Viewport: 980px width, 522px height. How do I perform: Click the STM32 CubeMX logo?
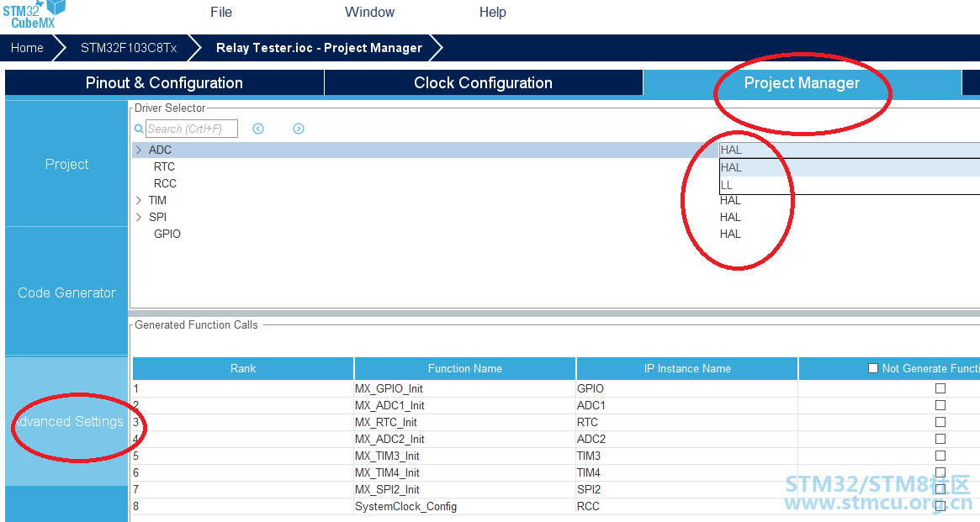coord(33,14)
